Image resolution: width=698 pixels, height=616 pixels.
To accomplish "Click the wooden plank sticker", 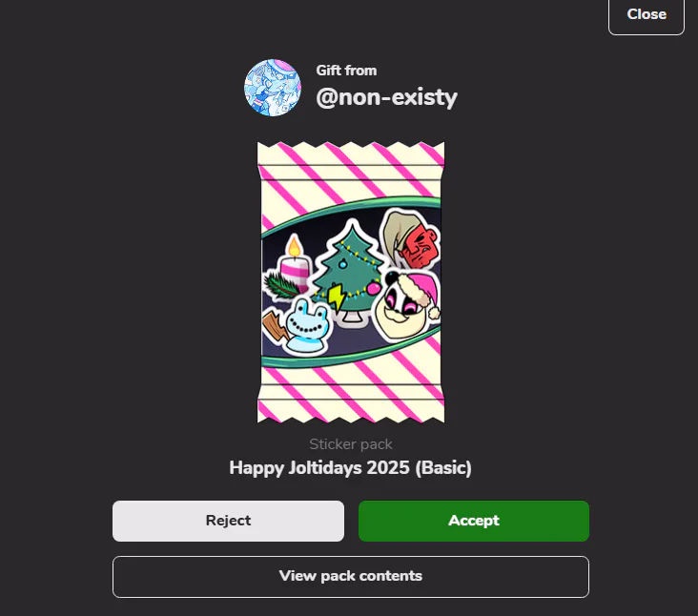I will click(x=274, y=327).
